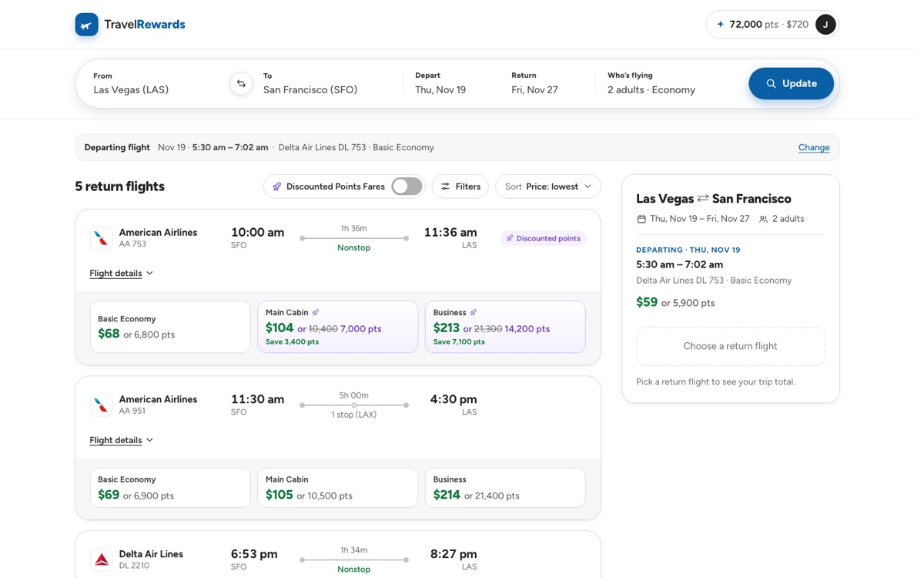The width and height of the screenshot is (924, 578).
Task: Click the Nonstop label on AA 753
Action: click(353, 247)
